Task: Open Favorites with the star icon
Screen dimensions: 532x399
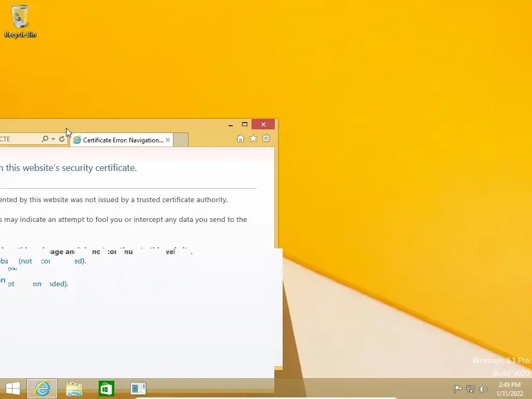Action: coord(253,138)
